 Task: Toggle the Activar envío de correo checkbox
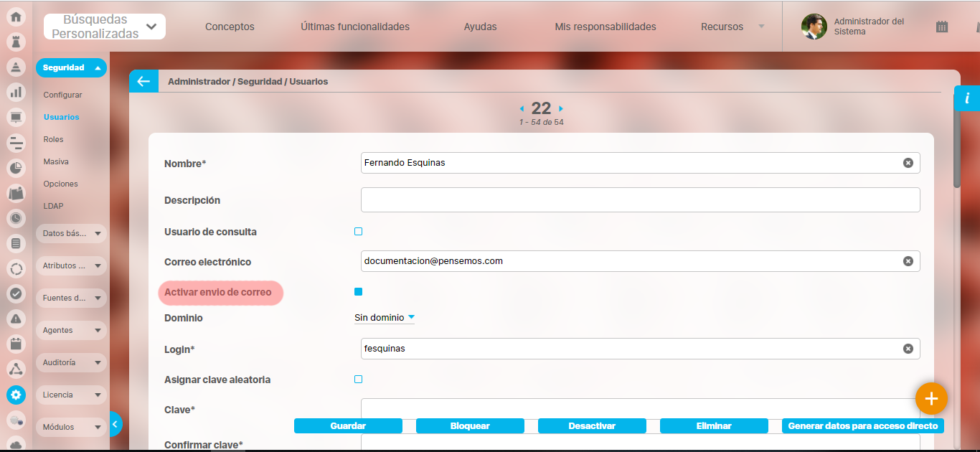pos(359,292)
